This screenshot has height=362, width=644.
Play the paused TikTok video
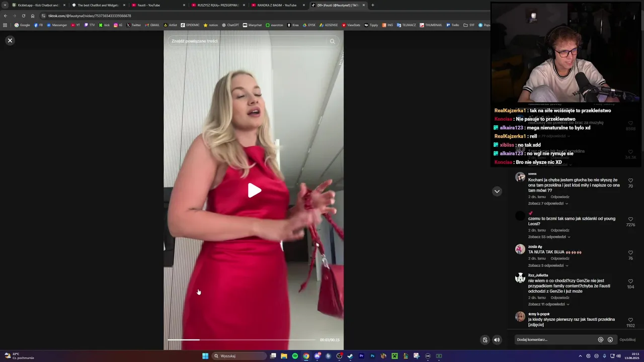[254, 191]
